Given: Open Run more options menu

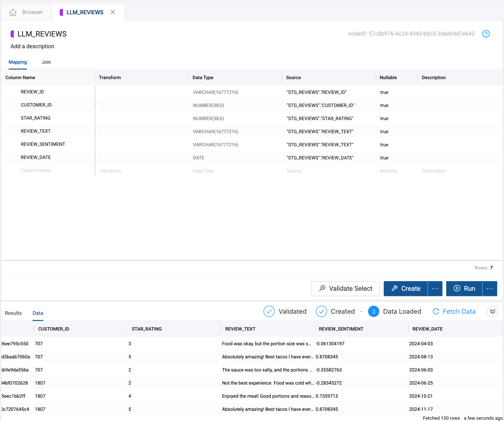Looking at the screenshot, I should (489, 288).
